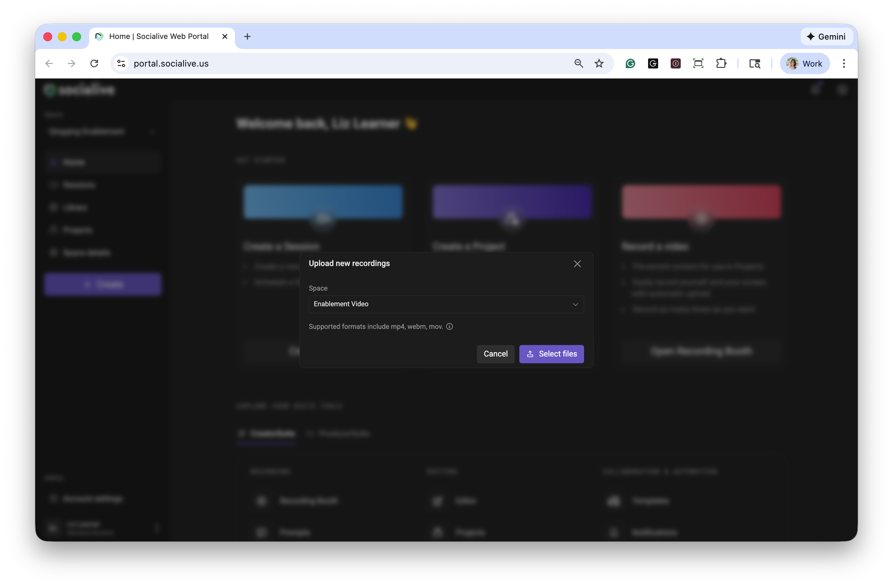Click the Select files button
The width and height of the screenshot is (893, 588).
pos(551,354)
